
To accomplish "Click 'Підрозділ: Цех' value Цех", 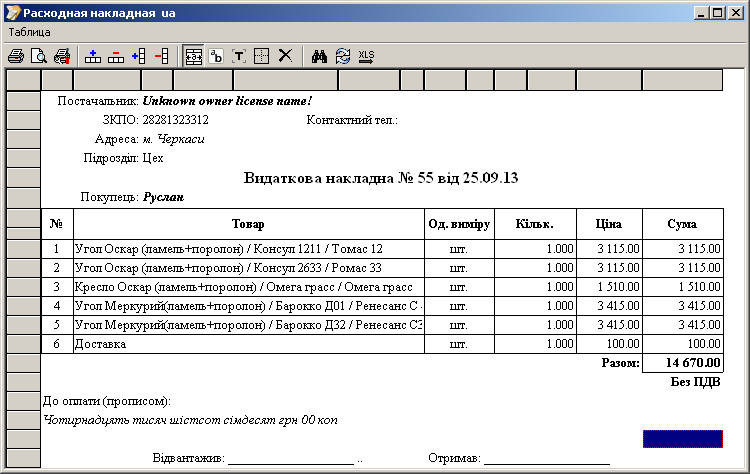I will tap(153, 158).
